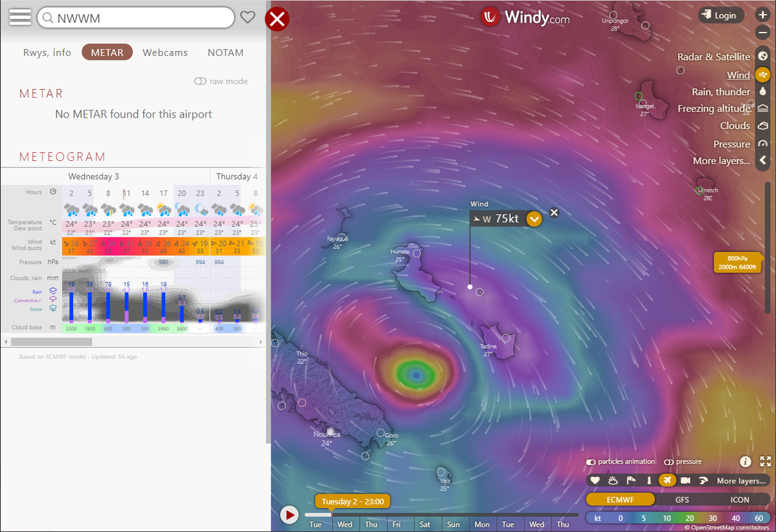
Task: Show temperatures thermometer POI icon
Action: click(649, 481)
